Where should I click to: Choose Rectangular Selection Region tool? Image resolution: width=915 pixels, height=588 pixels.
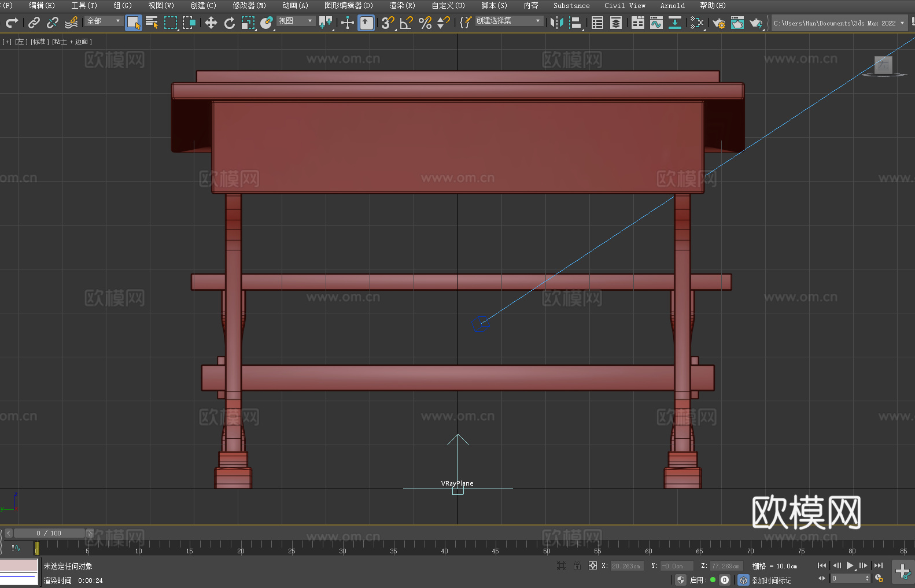pos(171,23)
